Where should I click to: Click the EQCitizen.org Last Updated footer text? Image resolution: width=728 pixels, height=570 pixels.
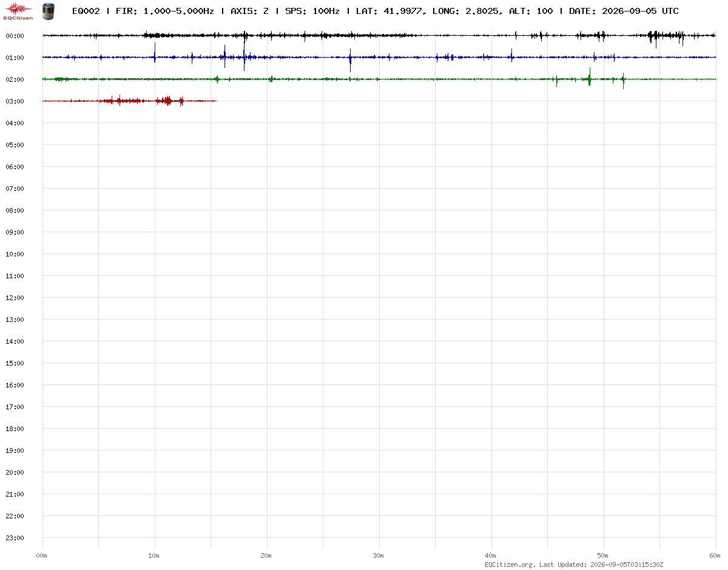coord(574,565)
